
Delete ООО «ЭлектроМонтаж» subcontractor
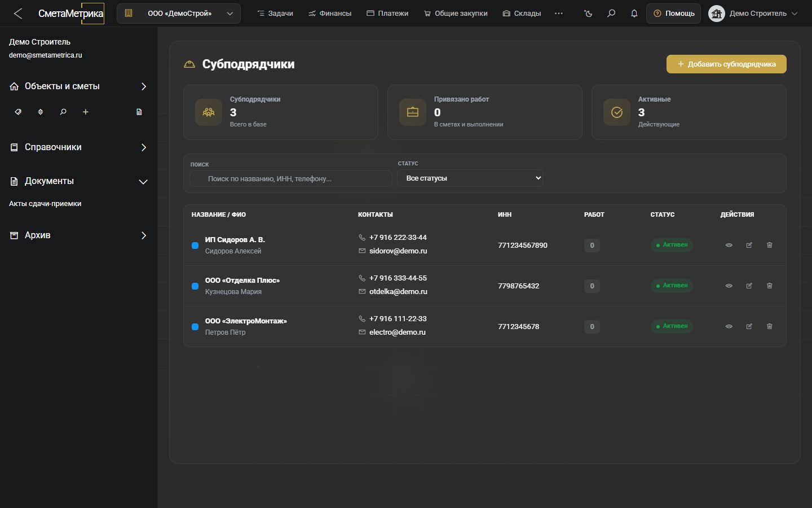click(770, 326)
